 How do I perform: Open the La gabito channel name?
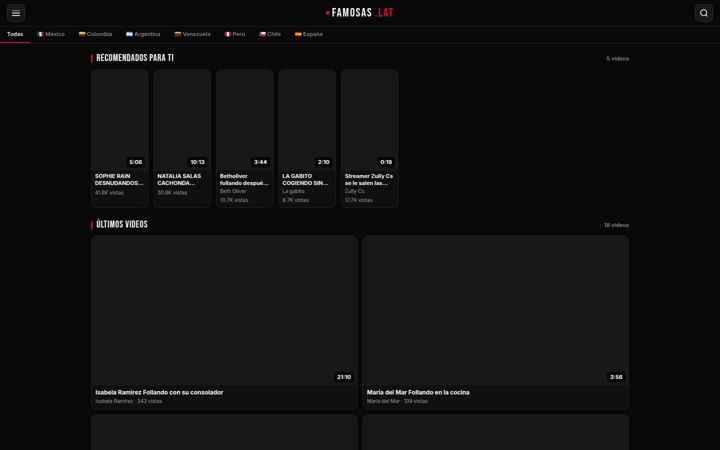pyautogui.click(x=293, y=191)
